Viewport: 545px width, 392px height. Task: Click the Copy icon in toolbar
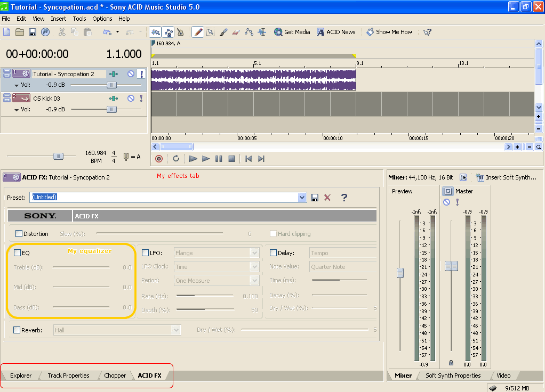click(74, 32)
